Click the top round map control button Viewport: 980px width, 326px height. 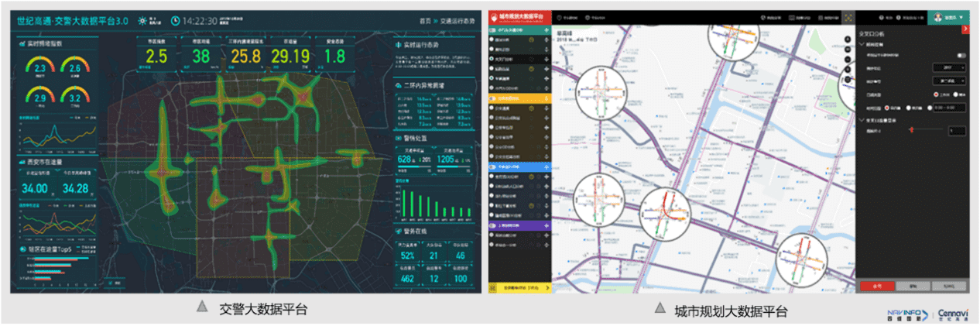click(848, 39)
